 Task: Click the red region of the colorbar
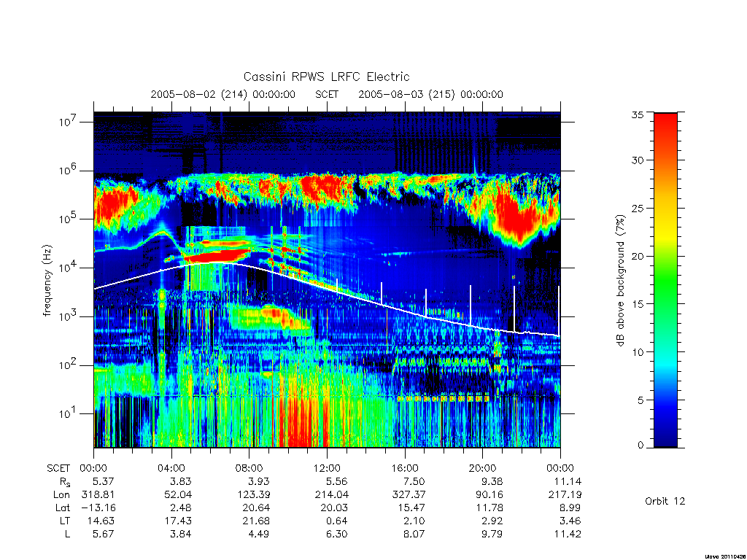tap(665, 143)
